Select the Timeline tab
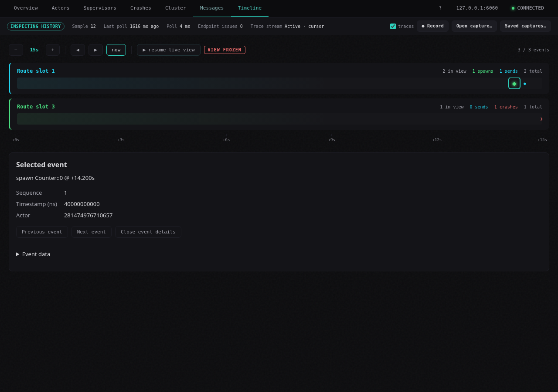Viewport: 558px width, 392px height. (250, 8)
